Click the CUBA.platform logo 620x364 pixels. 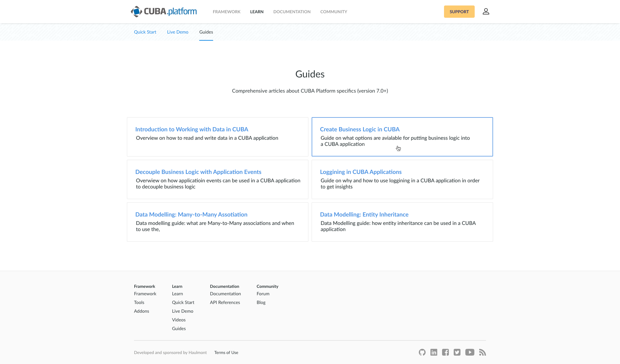pos(164,12)
